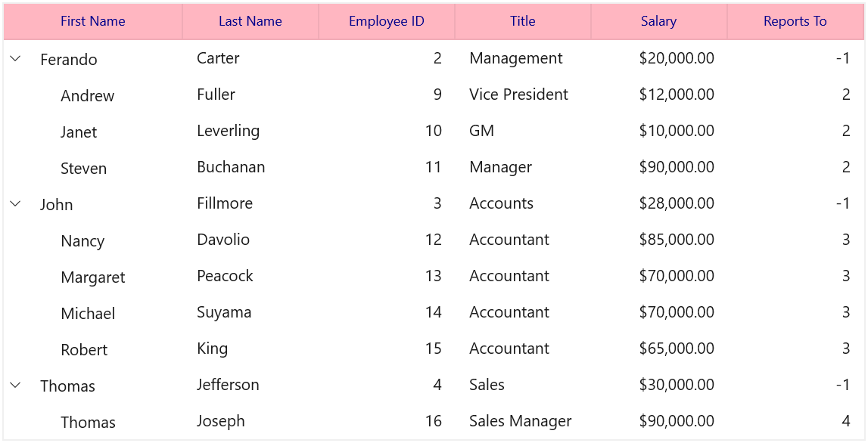This screenshot has height=443, width=868.
Task: Click the Employee ID column header
Action: point(387,22)
